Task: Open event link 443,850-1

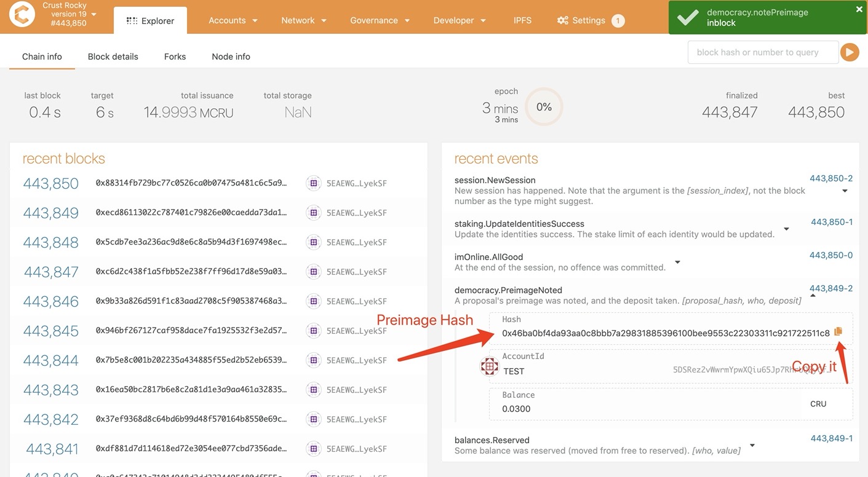Action: 832,222
